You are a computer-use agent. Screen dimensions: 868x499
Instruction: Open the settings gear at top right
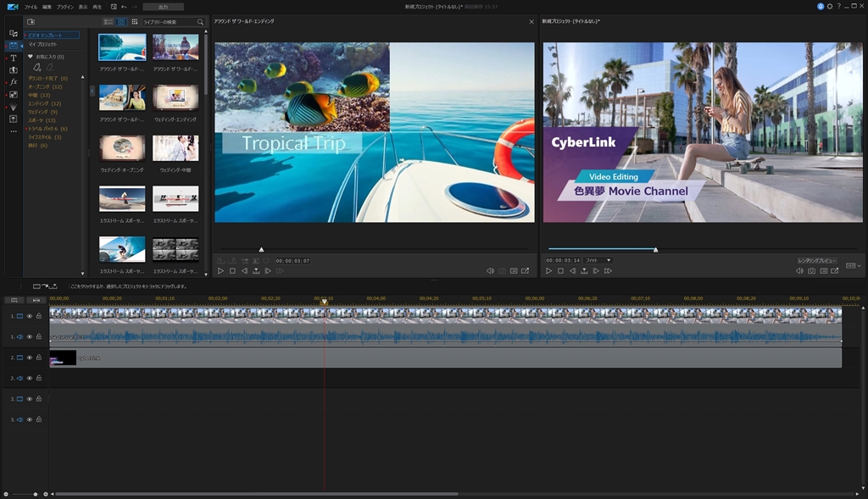pos(829,6)
